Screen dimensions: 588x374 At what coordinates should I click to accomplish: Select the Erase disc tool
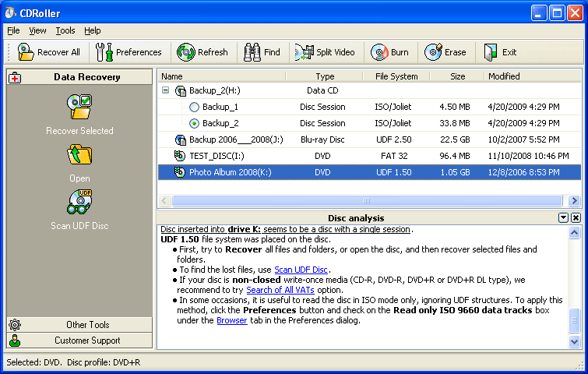[445, 52]
